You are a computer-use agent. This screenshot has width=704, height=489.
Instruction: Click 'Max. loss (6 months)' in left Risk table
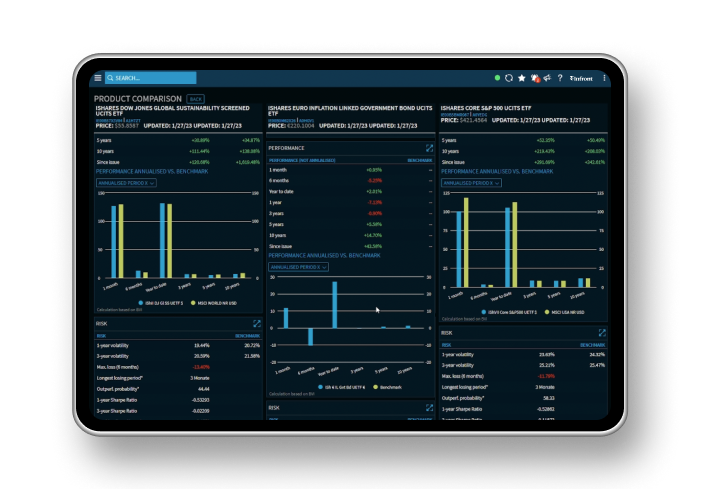[x=118, y=367]
